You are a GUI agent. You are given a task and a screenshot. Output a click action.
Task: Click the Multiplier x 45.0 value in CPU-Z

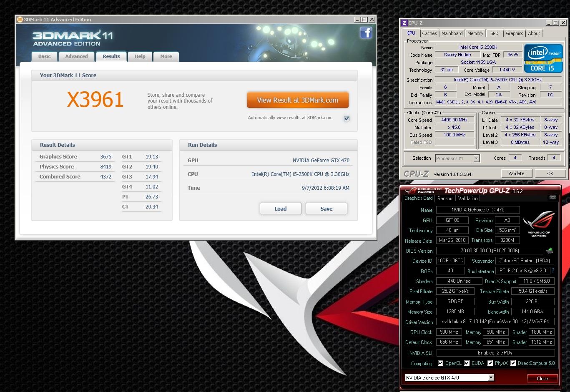[454, 127]
